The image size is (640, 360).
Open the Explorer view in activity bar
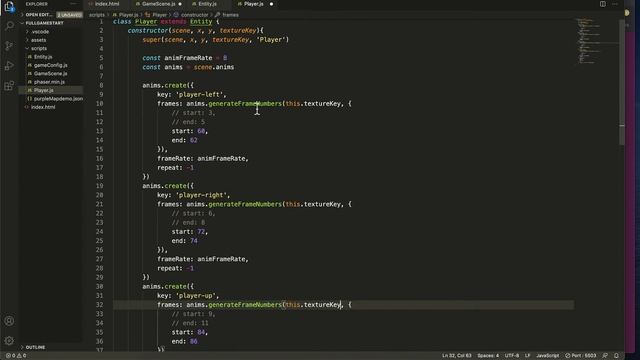point(9,7)
